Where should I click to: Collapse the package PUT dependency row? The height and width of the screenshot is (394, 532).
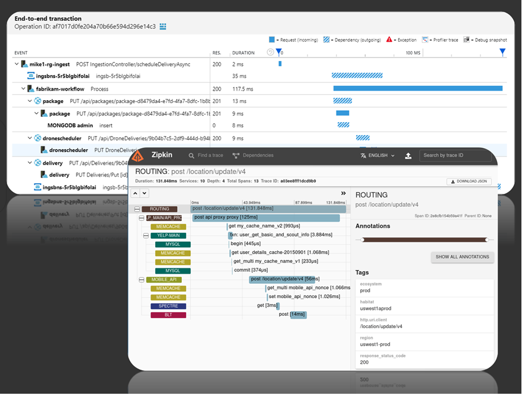coord(30,101)
